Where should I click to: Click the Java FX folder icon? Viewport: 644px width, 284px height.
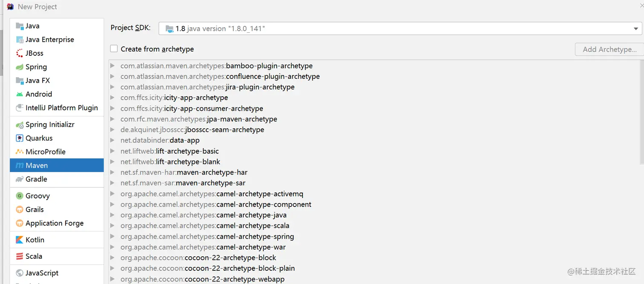click(x=20, y=80)
